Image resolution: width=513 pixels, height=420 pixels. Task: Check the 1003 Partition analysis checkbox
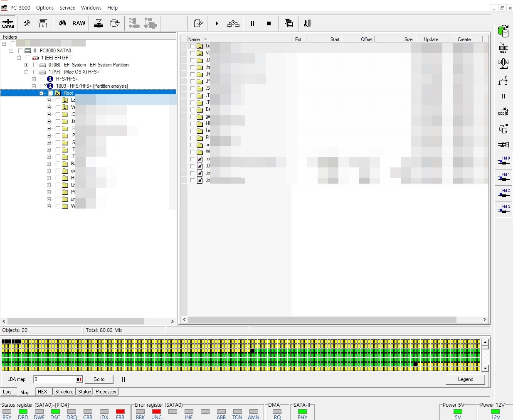(43, 86)
